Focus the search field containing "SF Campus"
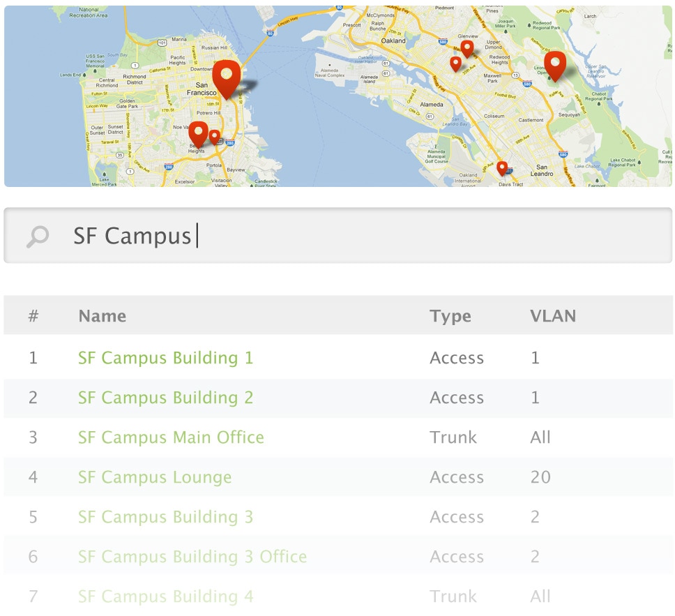 pyautogui.click(x=338, y=236)
